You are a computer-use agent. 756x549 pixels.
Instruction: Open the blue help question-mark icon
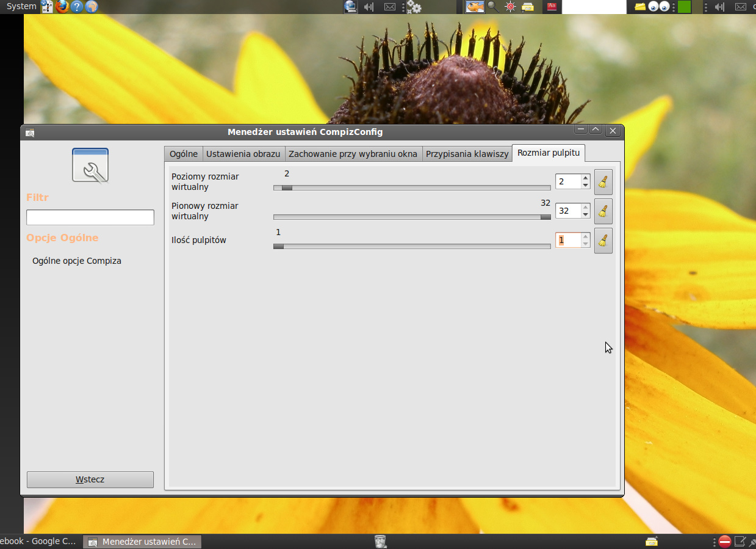[x=77, y=7]
